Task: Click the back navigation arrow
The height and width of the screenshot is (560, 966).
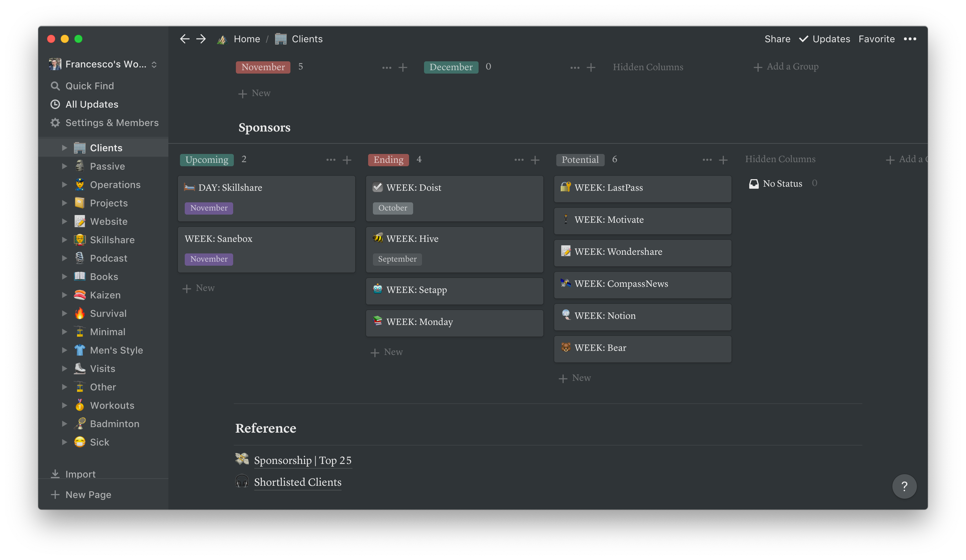Action: pyautogui.click(x=185, y=39)
